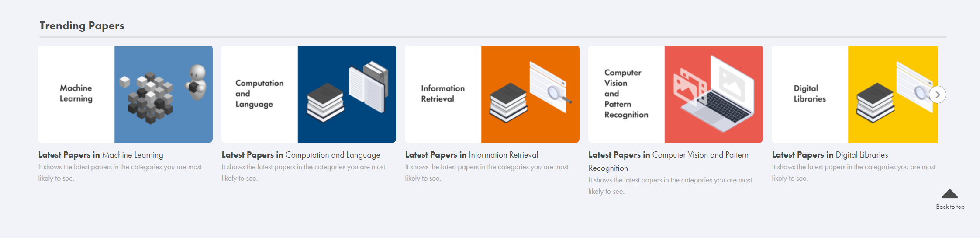Viewport: 980px width, 238px height.
Task: Click the Back to top arrow icon
Action: point(950,194)
